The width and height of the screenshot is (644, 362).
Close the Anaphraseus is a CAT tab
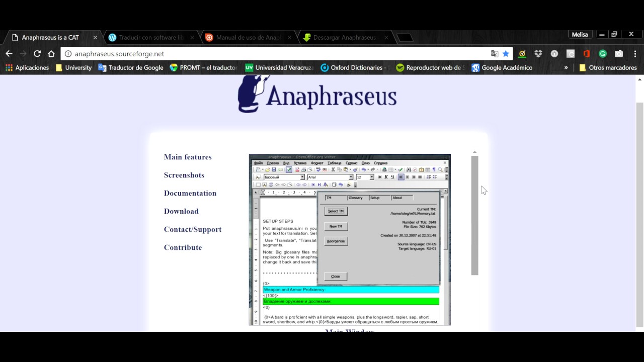coord(95,38)
